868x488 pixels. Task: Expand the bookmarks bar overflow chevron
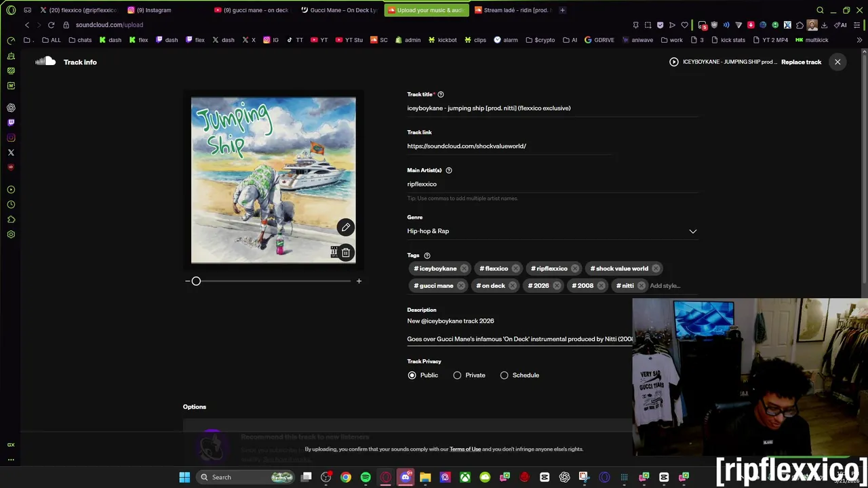(x=859, y=40)
